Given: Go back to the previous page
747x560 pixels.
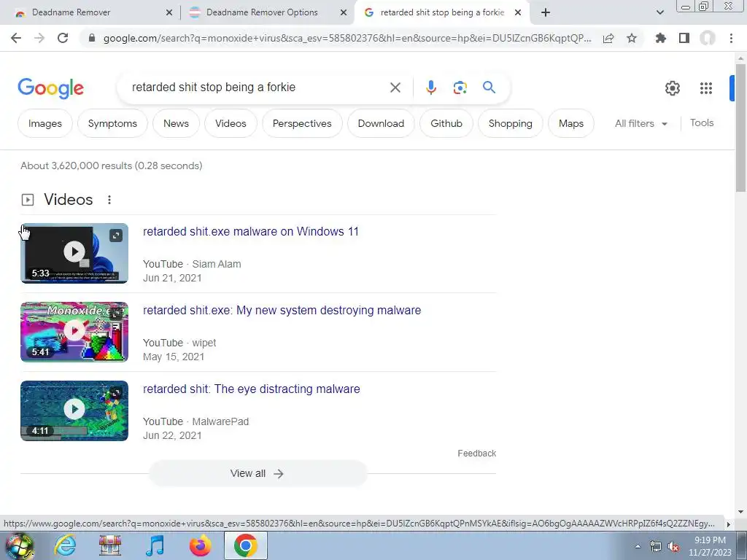Looking at the screenshot, I should (16, 38).
